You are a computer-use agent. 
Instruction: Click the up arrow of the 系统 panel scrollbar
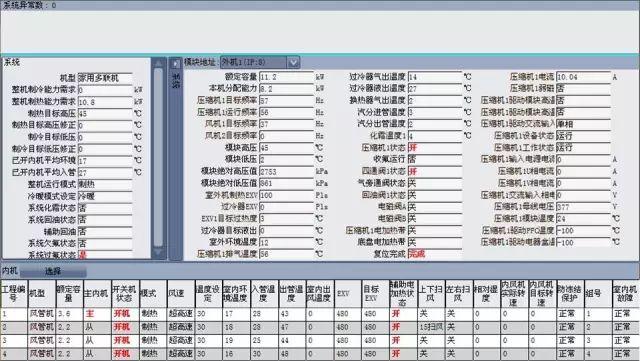(158, 63)
